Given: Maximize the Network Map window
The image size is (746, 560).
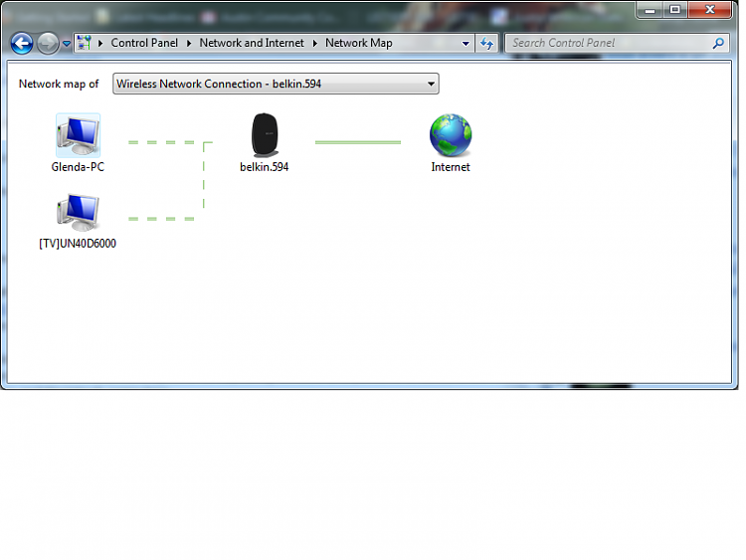Looking at the screenshot, I should click(x=675, y=10).
